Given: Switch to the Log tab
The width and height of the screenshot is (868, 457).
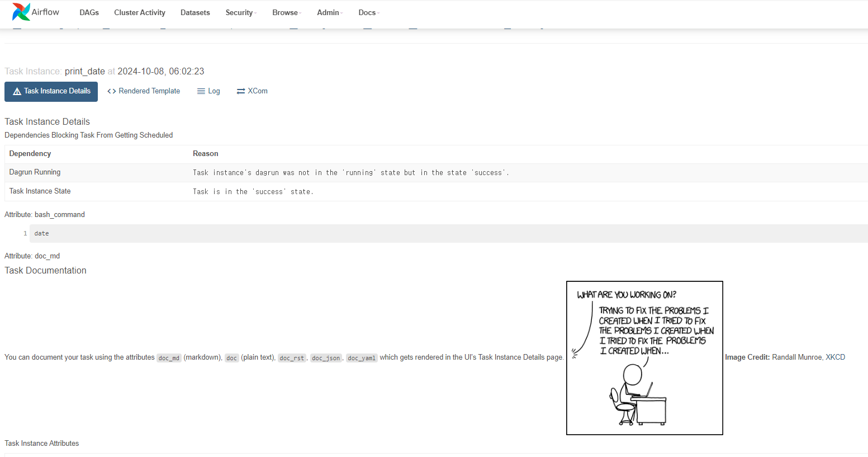Looking at the screenshot, I should (208, 91).
